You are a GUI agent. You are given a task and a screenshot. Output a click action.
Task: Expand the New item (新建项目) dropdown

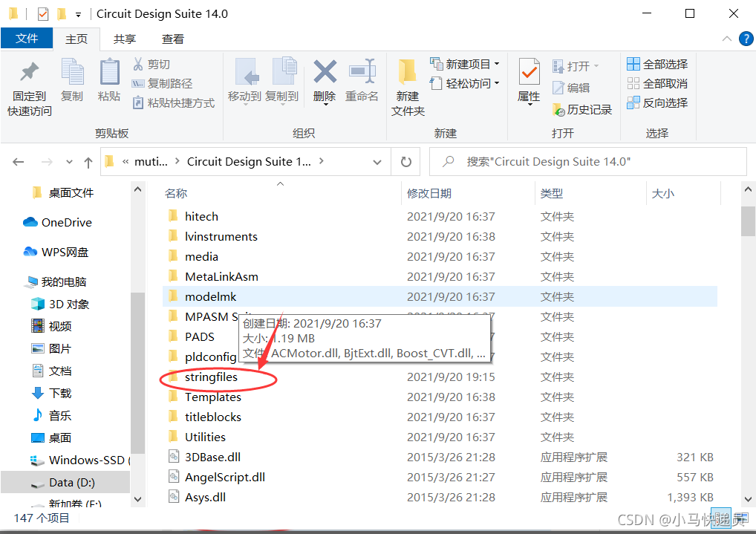coord(497,64)
